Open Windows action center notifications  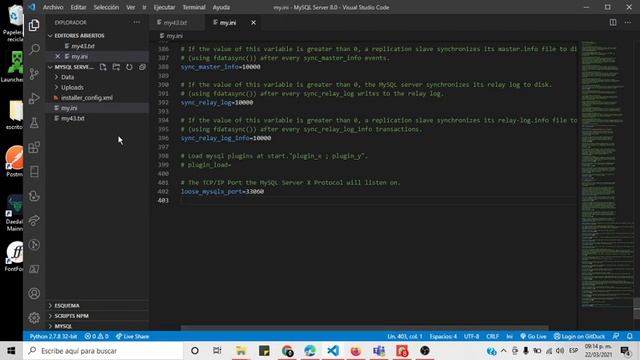tap(625, 351)
